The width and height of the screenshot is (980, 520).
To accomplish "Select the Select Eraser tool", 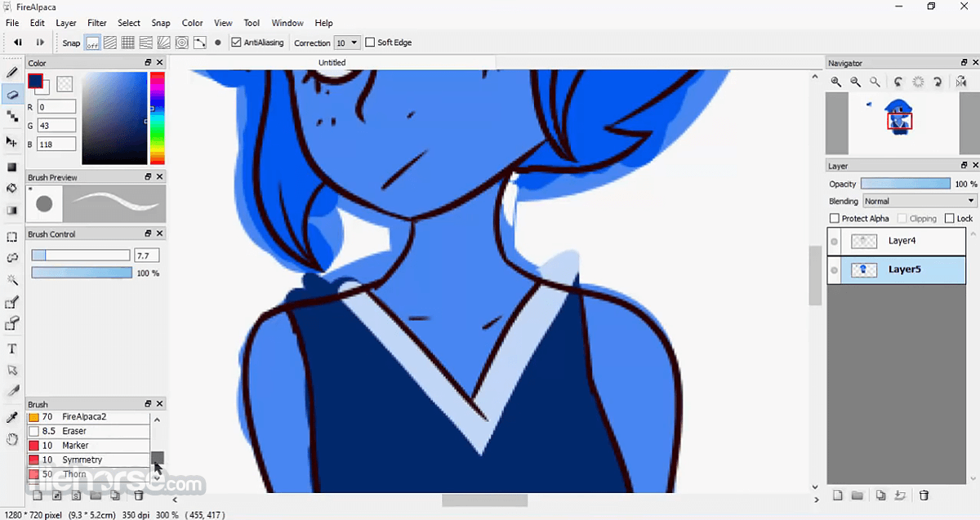I will (x=12, y=325).
